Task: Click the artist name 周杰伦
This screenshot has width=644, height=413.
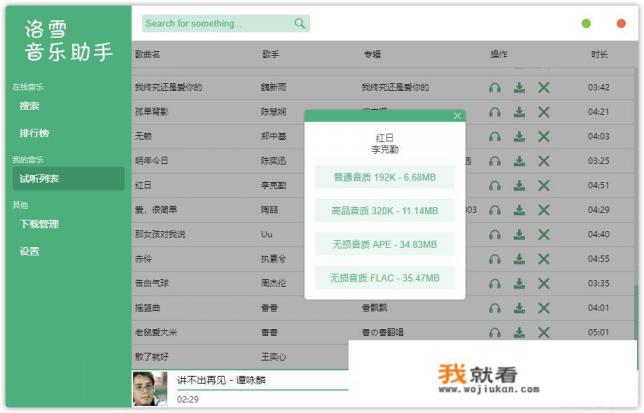Action: (x=274, y=283)
